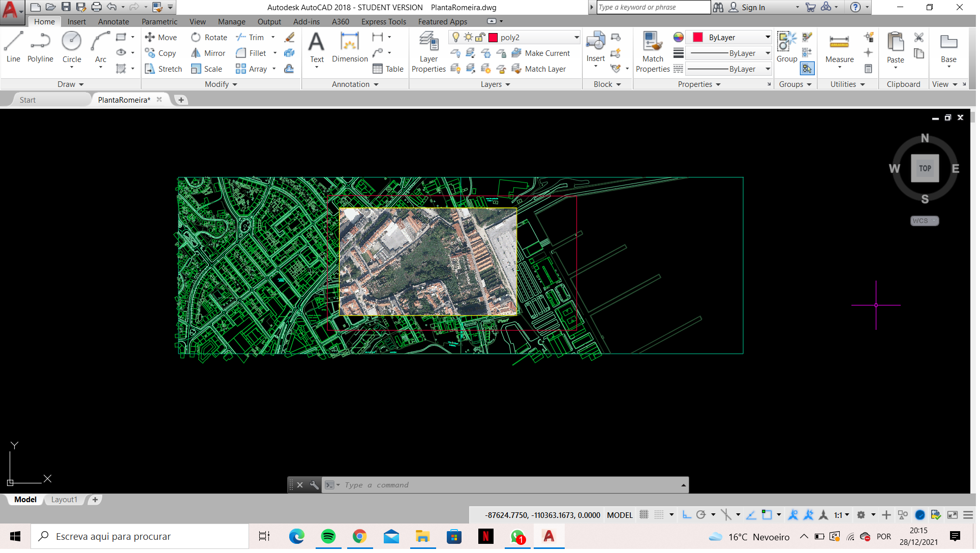Switch to the Annotate ribbon tab
The height and width of the screenshot is (553, 980).
click(x=114, y=22)
